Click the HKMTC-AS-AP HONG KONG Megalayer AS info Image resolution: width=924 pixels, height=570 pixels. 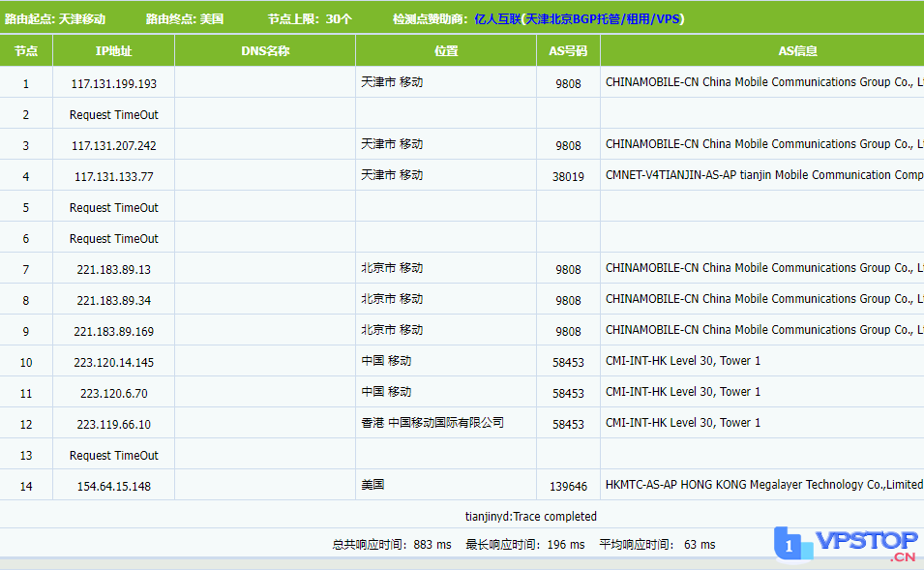(x=764, y=485)
